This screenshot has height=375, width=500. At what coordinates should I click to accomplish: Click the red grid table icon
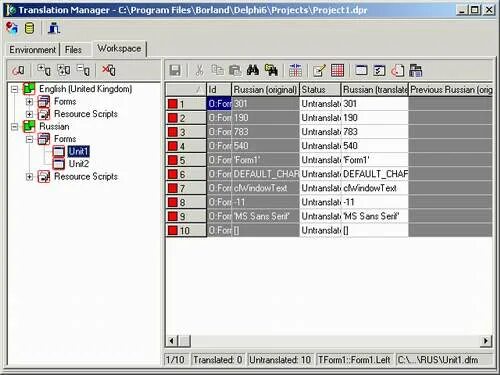337,71
